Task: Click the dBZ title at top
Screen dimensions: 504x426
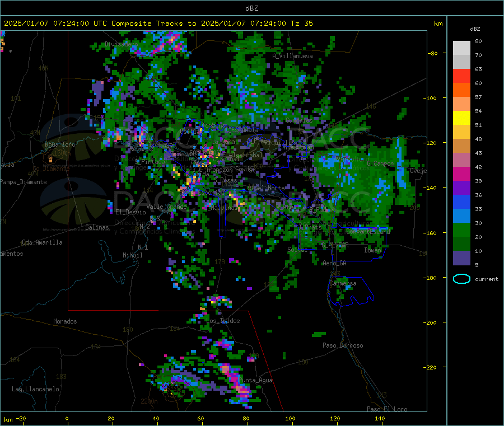Action: 251,8
